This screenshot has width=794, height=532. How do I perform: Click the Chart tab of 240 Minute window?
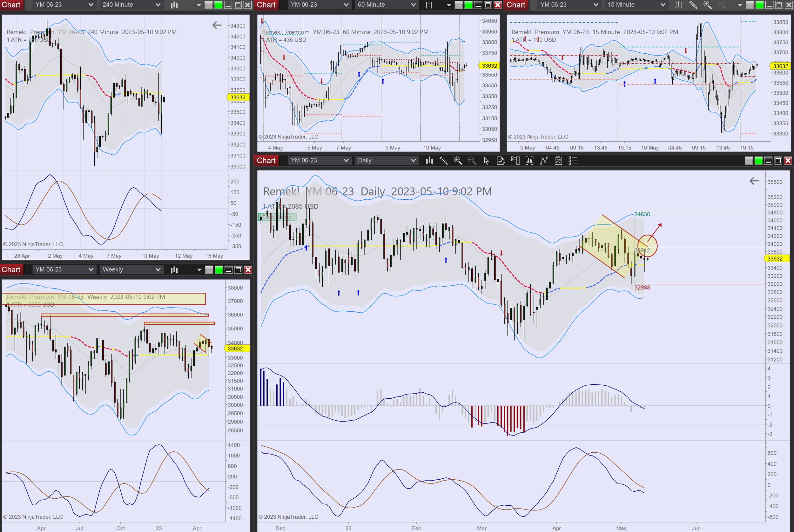coord(11,5)
